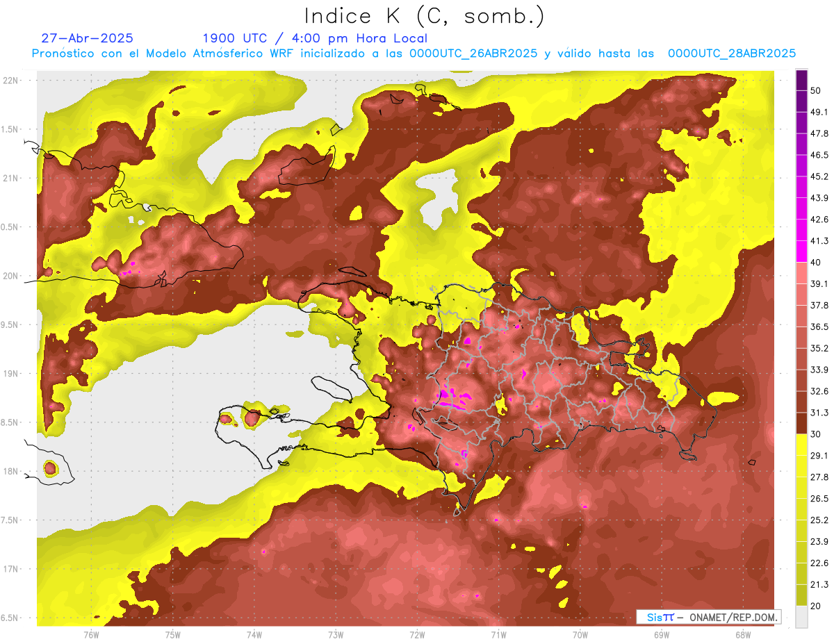This screenshot has width=834, height=644.
Task: Click the bright yellow legend swatch between 29.1 and 30
Action: pyautogui.click(x=801, y=445)
